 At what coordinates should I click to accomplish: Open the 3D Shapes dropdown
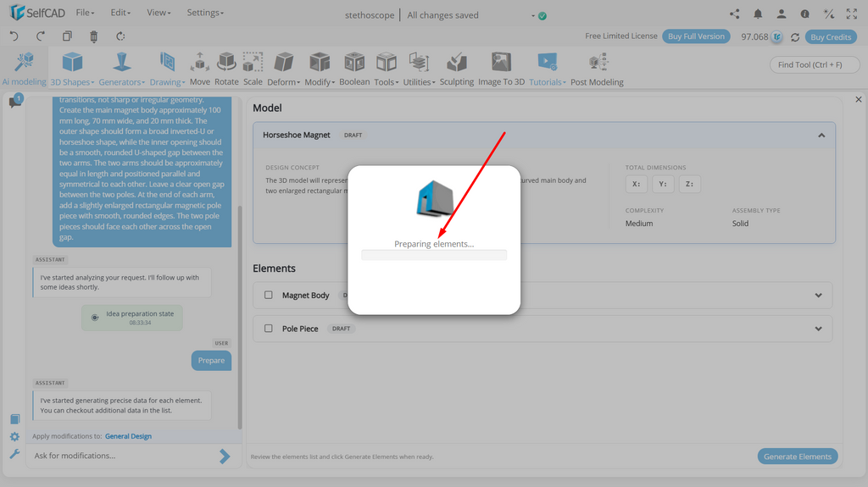(x=72, y=68)
